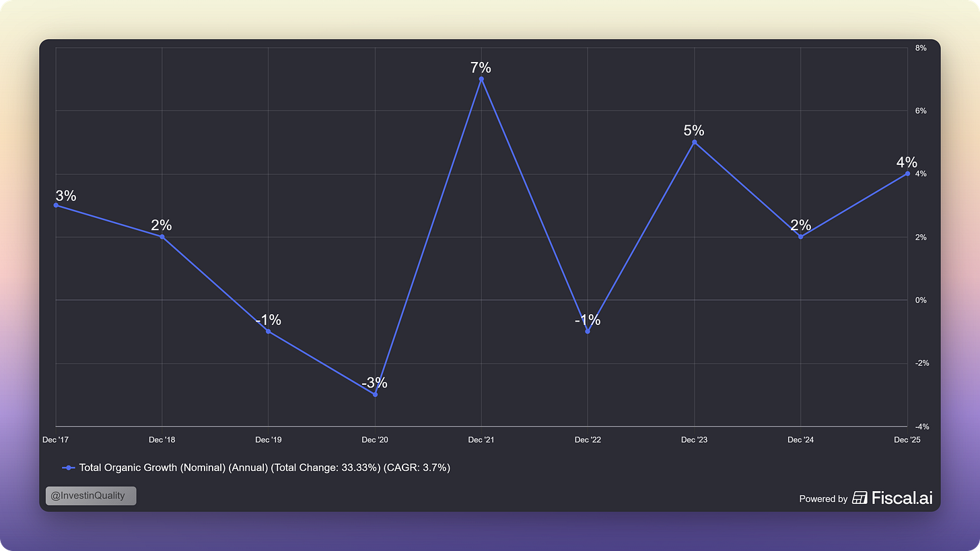Select the Dec '25 data point at 4%
The image size is (980, 551).
[x=907, y=174]
